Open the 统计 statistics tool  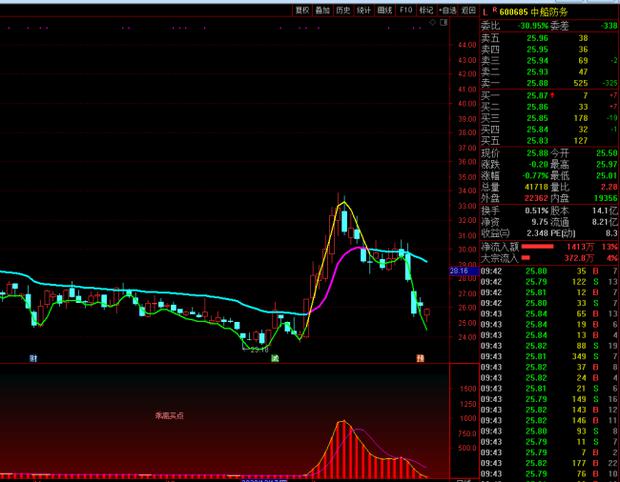pyautogui.click(x=364, y=10)
